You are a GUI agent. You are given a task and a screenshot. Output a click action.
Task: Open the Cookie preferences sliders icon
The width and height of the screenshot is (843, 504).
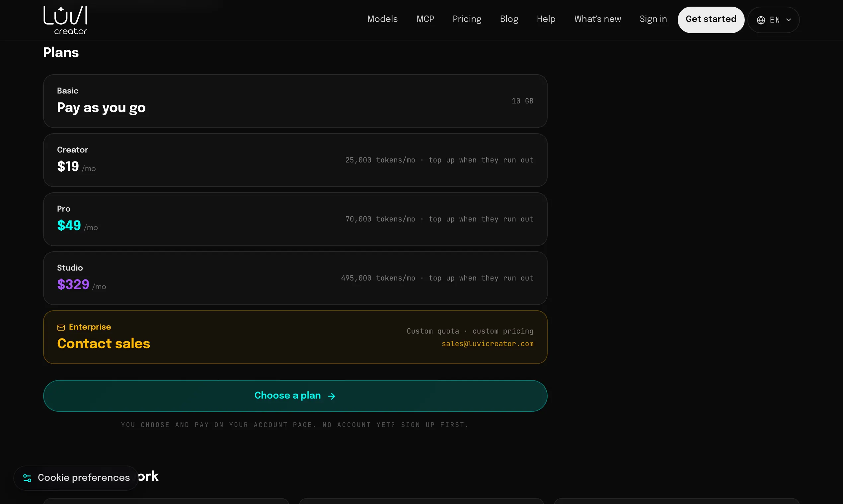27,478
